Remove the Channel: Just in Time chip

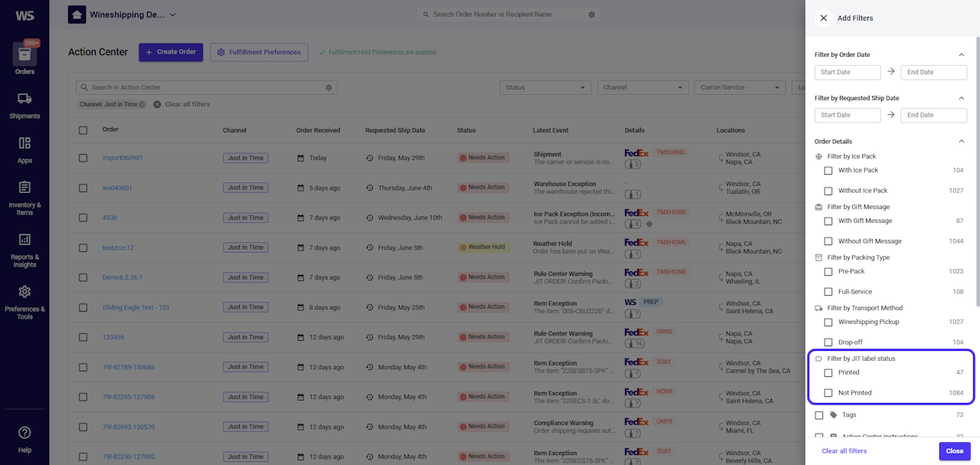142,104
